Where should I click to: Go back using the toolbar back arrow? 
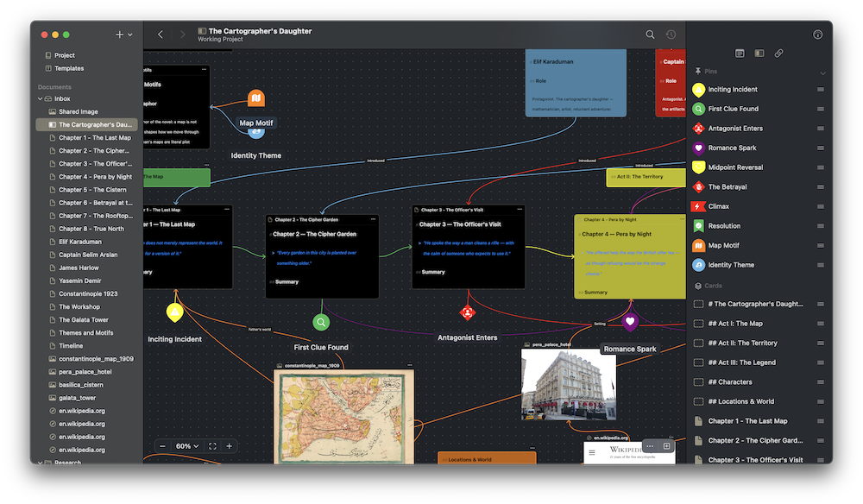click(161, 35)
